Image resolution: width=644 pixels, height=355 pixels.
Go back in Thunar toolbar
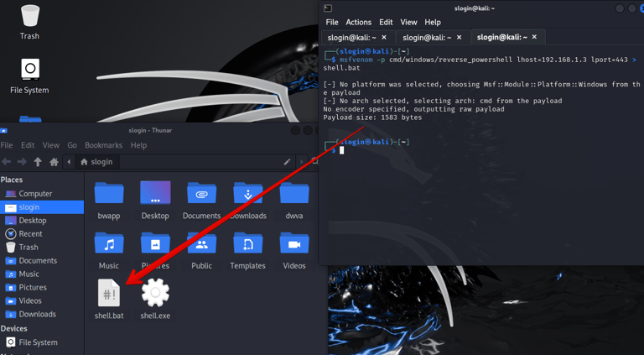pyautogui.click(x=6, y=162)
